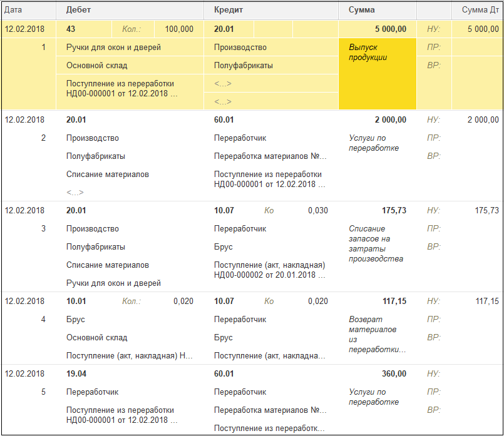Select credit account 60.01 in entry 2
The image size is (504, 436).
[224, 119]
